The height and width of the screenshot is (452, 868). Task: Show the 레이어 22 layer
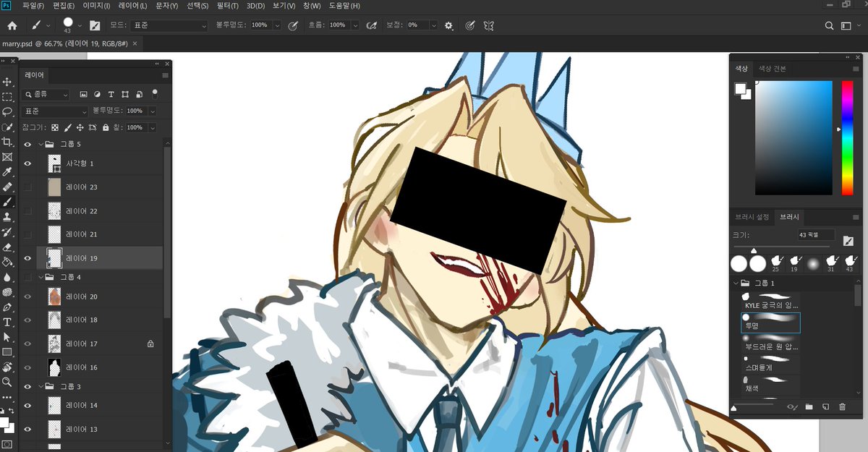[x=27, y=211]
